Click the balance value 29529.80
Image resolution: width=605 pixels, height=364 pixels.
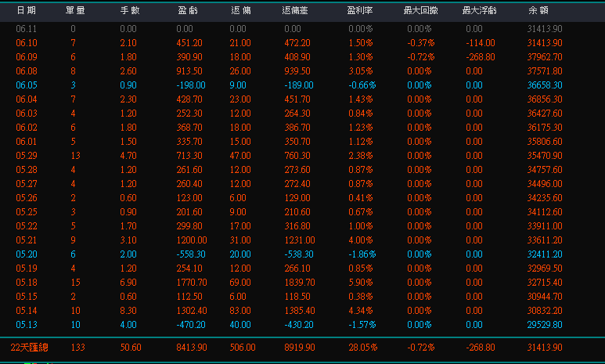coord(545,325)
